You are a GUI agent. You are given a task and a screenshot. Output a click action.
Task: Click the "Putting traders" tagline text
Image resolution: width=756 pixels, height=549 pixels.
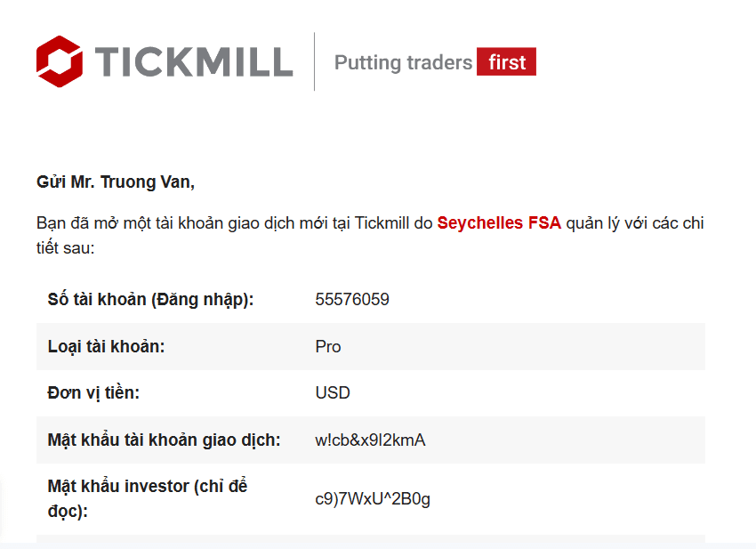click(403, 62)
